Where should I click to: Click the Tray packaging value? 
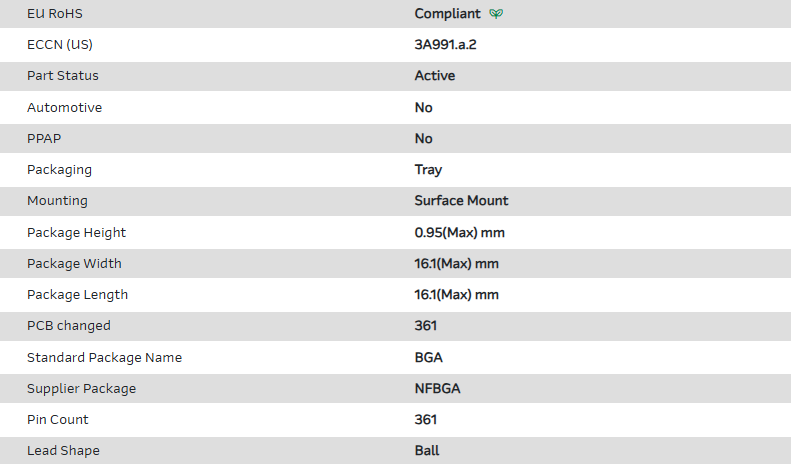[x=428, y=170]
